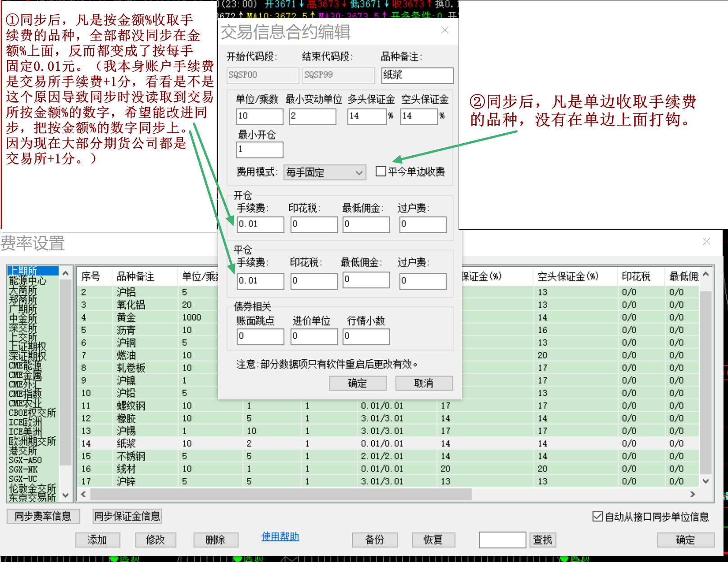Click the 开仓 印花税 input field
This screenshot has height=562, width=728.
click(x=314, y=224)
